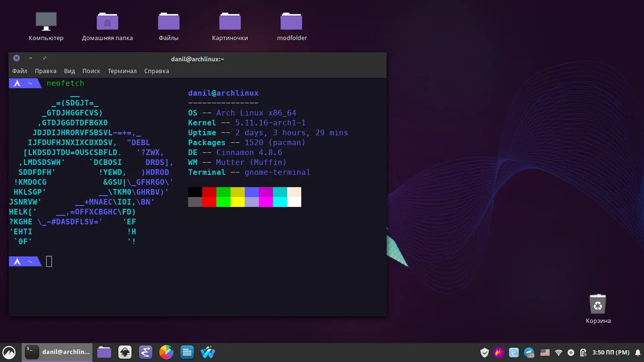644x362 pixels.
Task: Open the light-blue C tray icon
Action: (x=514, y=353)
